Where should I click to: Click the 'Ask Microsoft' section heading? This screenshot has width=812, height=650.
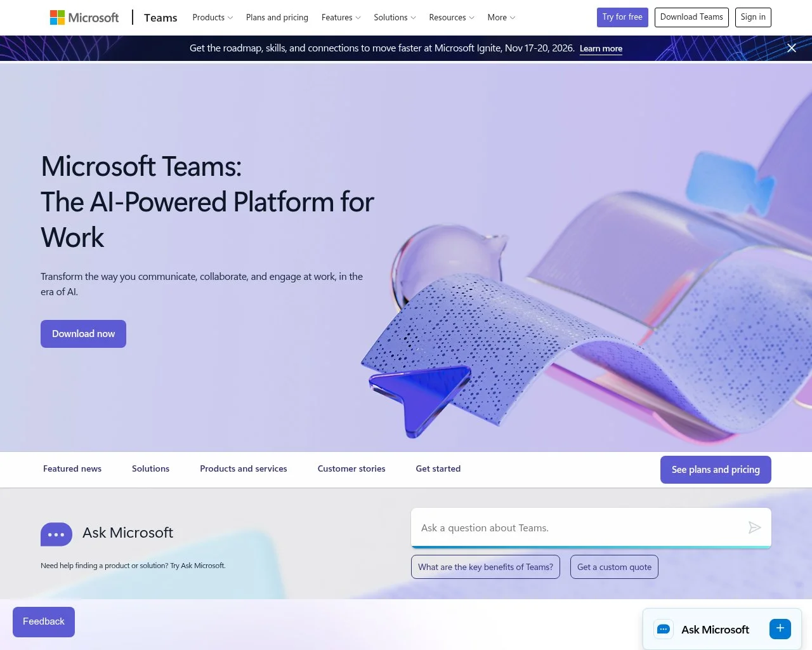[128, 533]
